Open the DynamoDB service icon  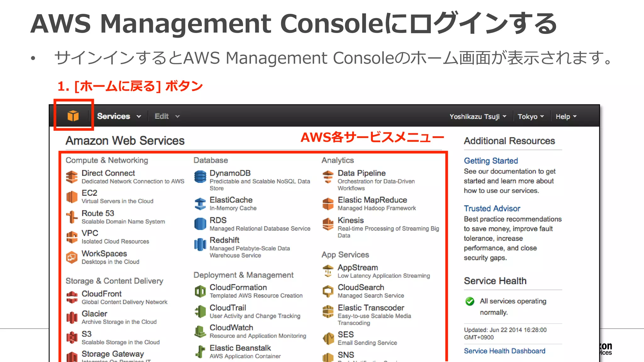[x=200, y=177]
